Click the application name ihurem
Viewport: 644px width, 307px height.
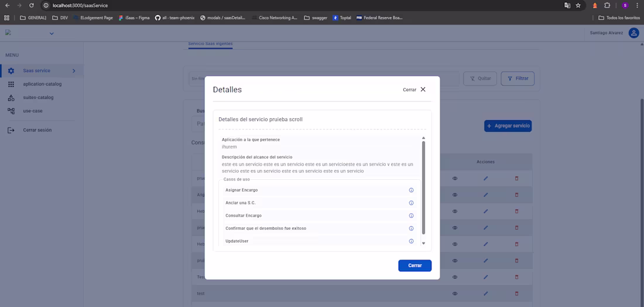pos(229,146)
